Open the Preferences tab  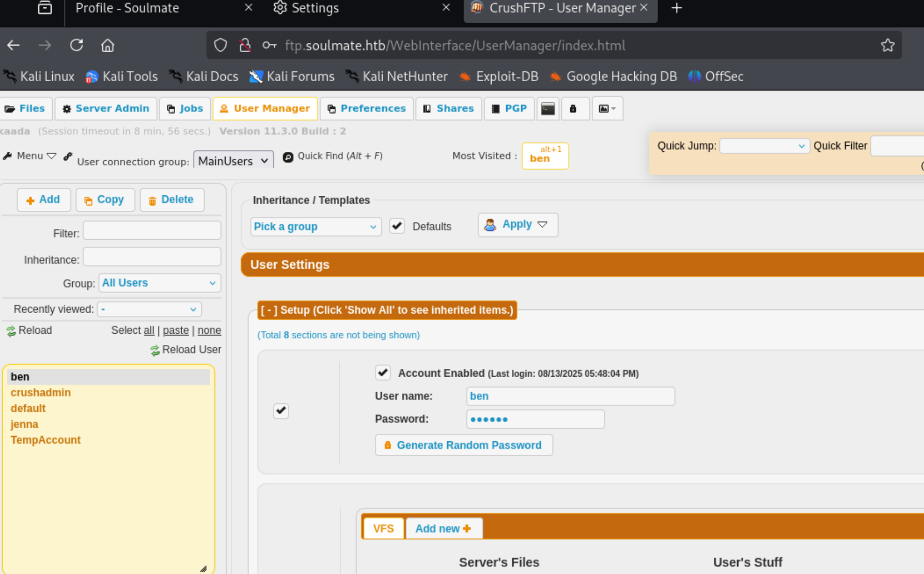click(x=367, y=108)
